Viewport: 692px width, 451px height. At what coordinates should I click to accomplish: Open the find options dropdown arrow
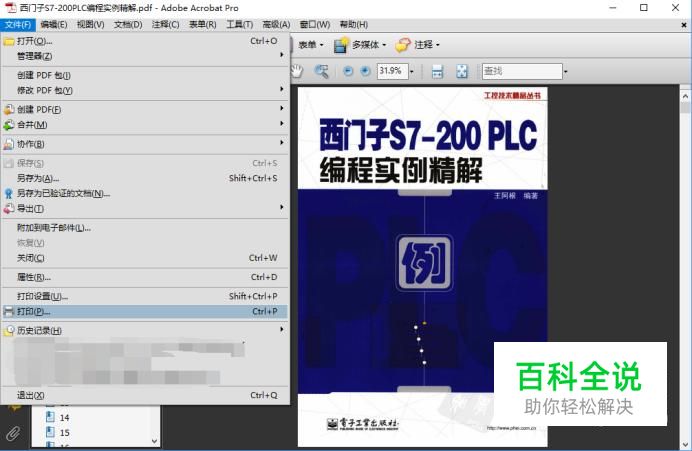[566, 71]
